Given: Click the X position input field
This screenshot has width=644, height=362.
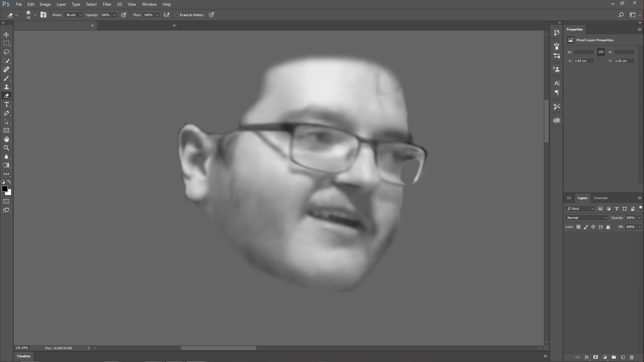Looking at the screenshot, I should 584,61.
